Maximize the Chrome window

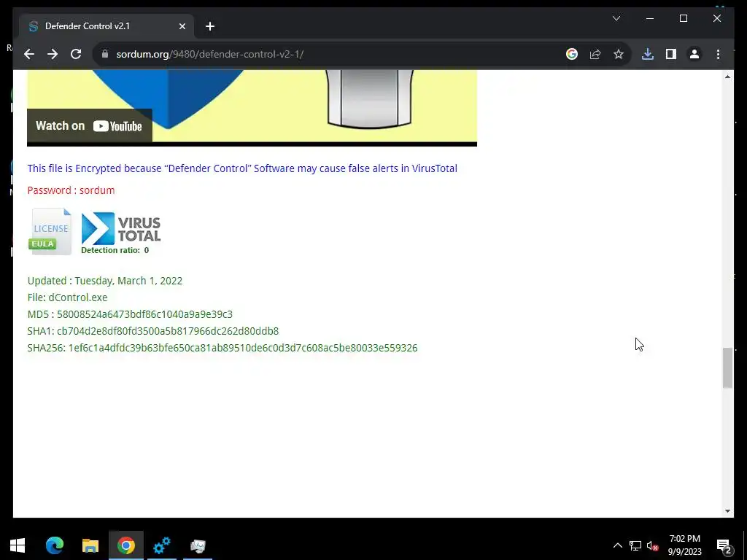[683, 18]
